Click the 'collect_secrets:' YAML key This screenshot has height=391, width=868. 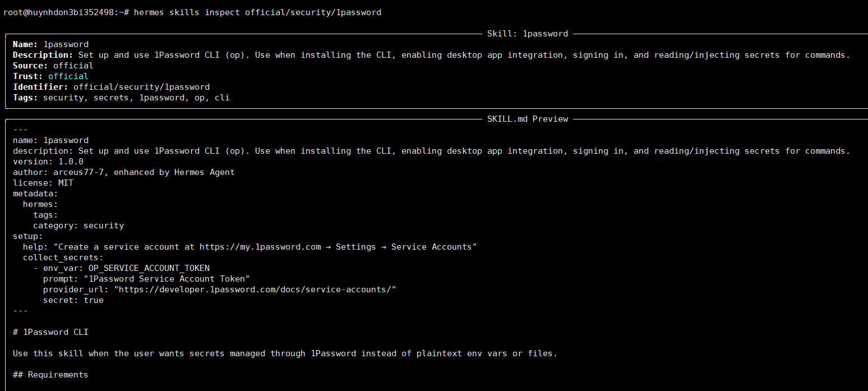[63, 257]
